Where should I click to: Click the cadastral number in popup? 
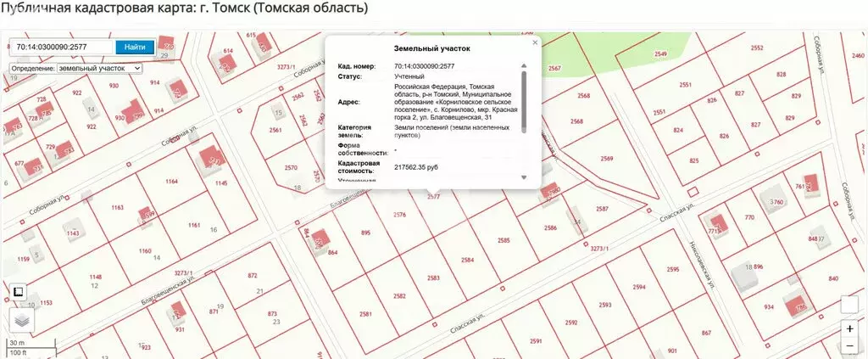[424, 66]
